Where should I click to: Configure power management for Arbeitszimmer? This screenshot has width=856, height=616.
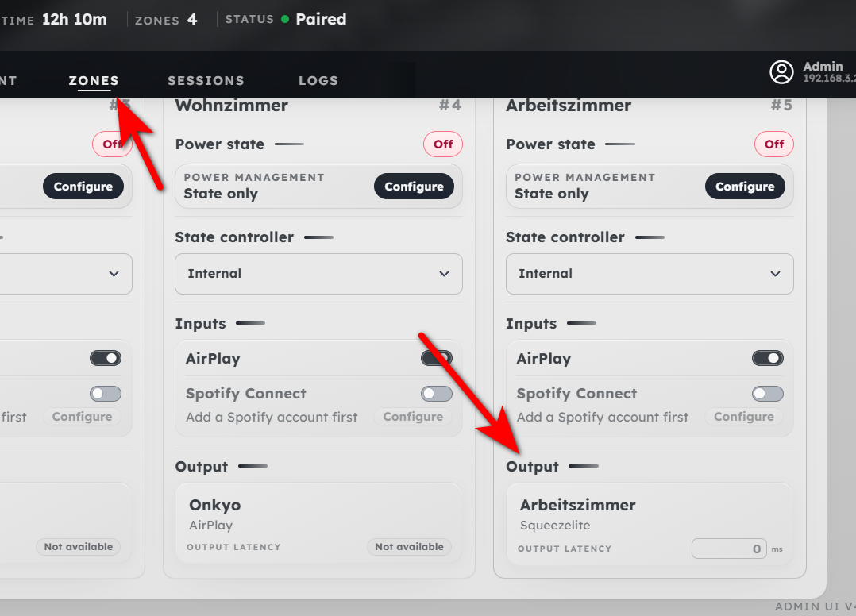pos(745,187)
